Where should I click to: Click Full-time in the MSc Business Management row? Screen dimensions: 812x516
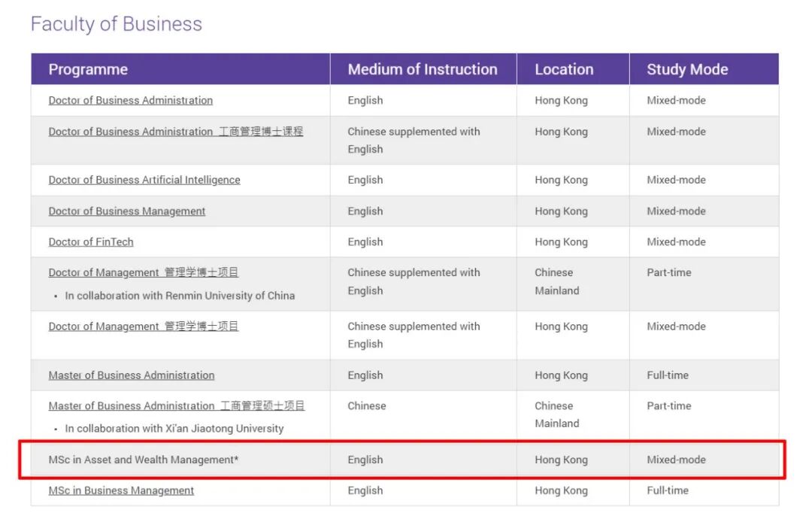pos(667,490)
